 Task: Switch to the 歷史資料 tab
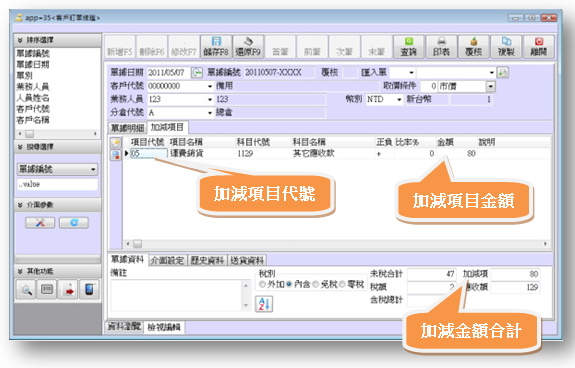[x=207, y=260]
